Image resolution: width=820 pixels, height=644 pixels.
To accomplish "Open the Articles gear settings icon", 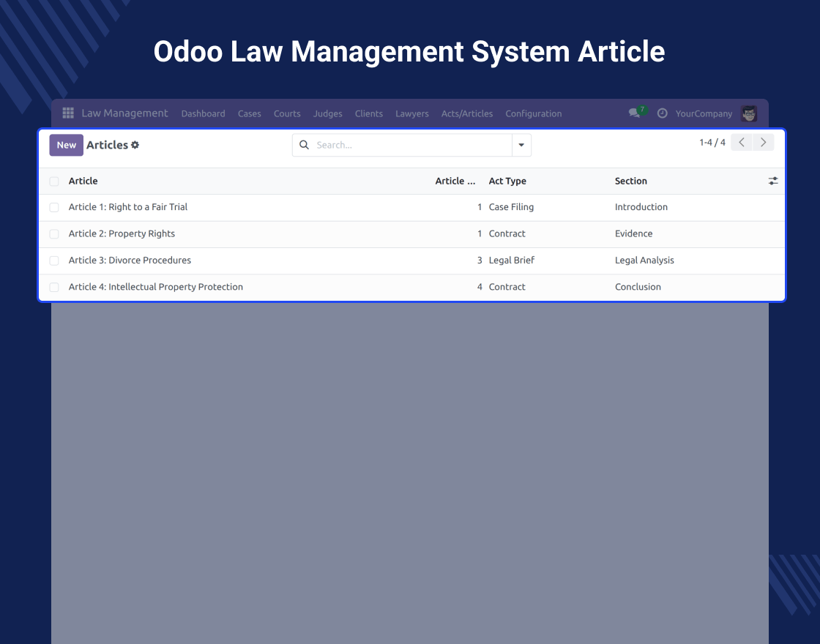I will (x=135, y=145).
